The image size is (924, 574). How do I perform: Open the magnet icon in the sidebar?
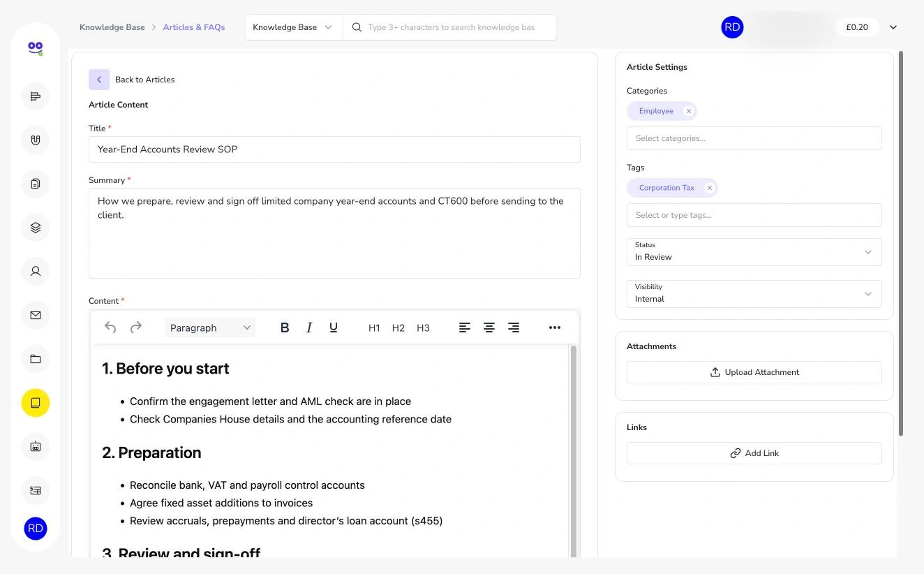[x=36, y=140]
